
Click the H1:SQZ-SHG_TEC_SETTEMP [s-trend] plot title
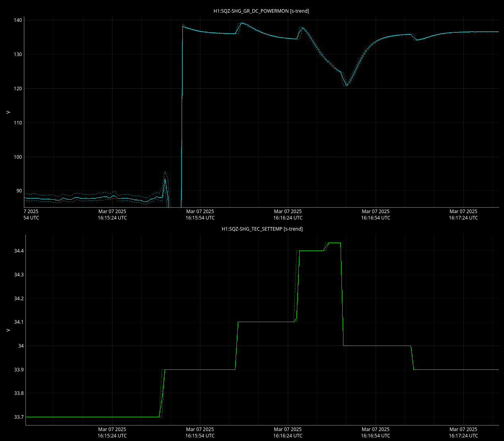[x=262, y=229]
